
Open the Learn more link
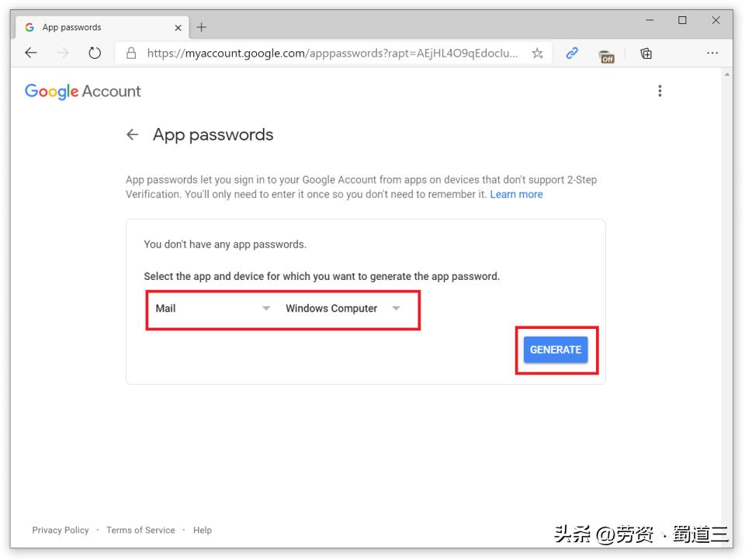click(x=516, y=194)
